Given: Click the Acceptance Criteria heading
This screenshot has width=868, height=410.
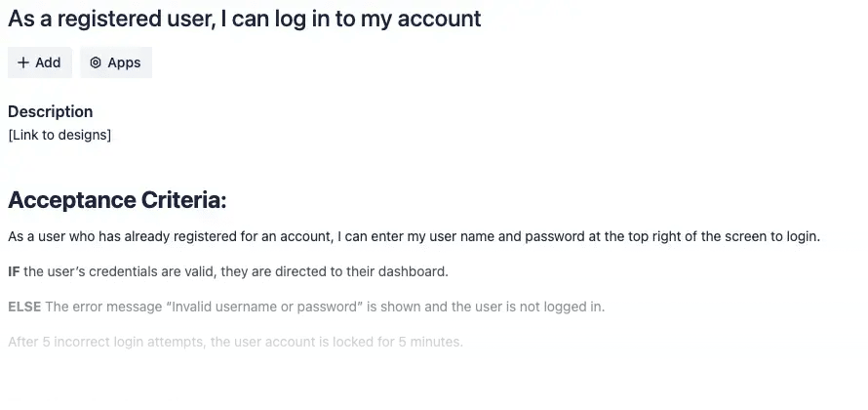Looking at the screenshot, I should click(117, 201).
